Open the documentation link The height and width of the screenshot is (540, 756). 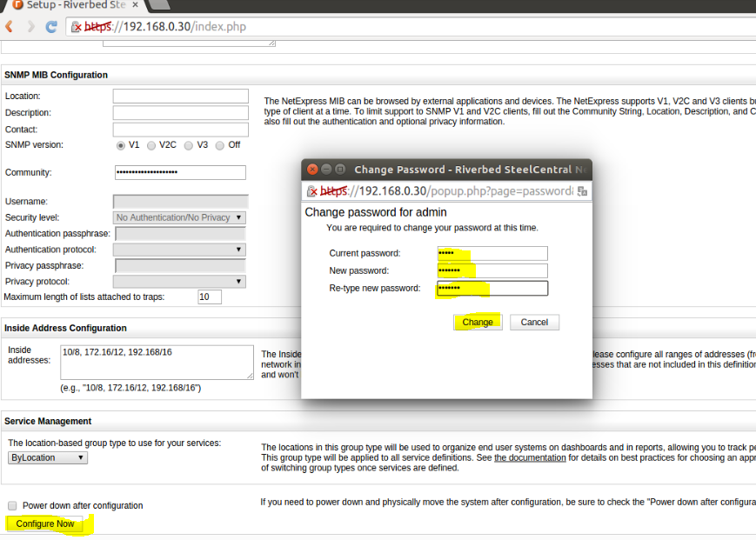tap(530, 457)
